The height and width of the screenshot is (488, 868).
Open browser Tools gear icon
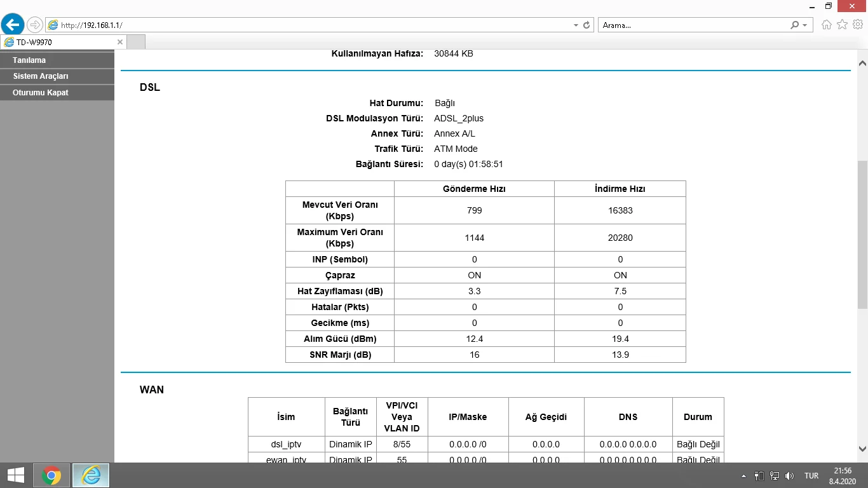858,25
